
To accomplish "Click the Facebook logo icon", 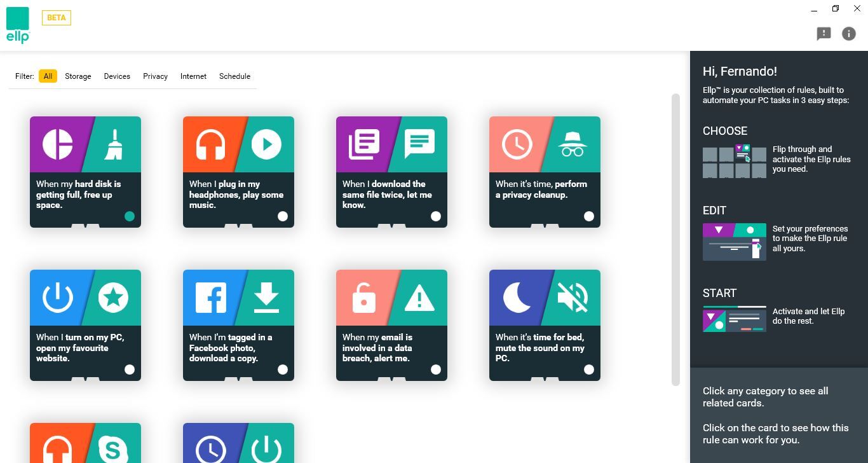I will [210, 297].
